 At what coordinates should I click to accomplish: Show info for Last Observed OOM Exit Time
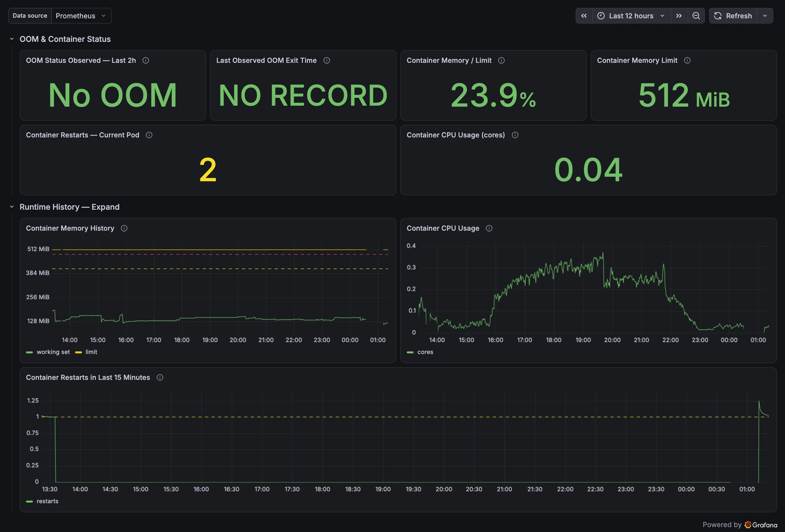click(327, 61)
